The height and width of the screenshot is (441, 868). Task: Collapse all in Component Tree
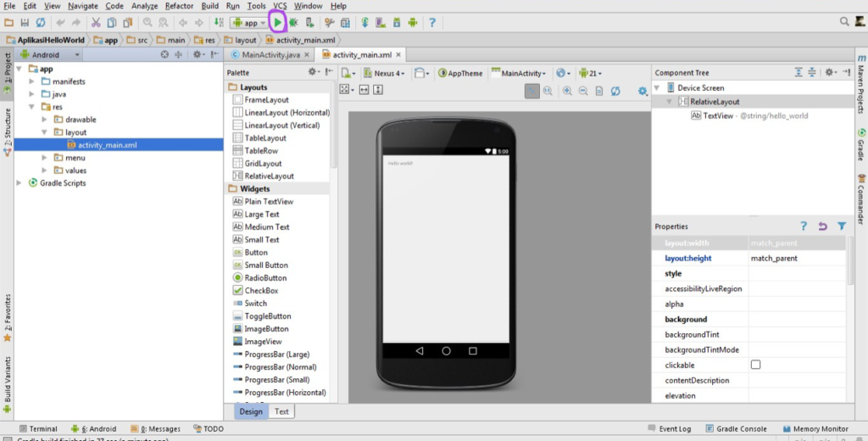pos(811,72)
